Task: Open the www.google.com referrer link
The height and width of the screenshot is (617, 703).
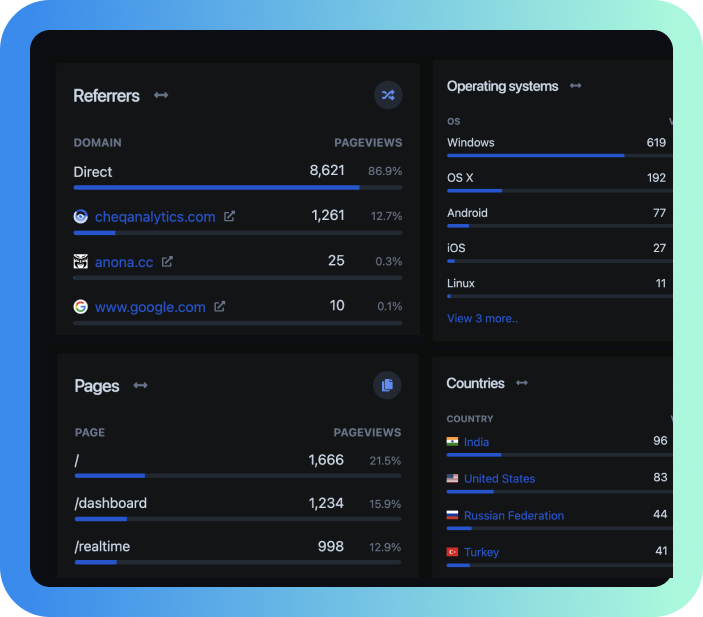Action: 150,307
